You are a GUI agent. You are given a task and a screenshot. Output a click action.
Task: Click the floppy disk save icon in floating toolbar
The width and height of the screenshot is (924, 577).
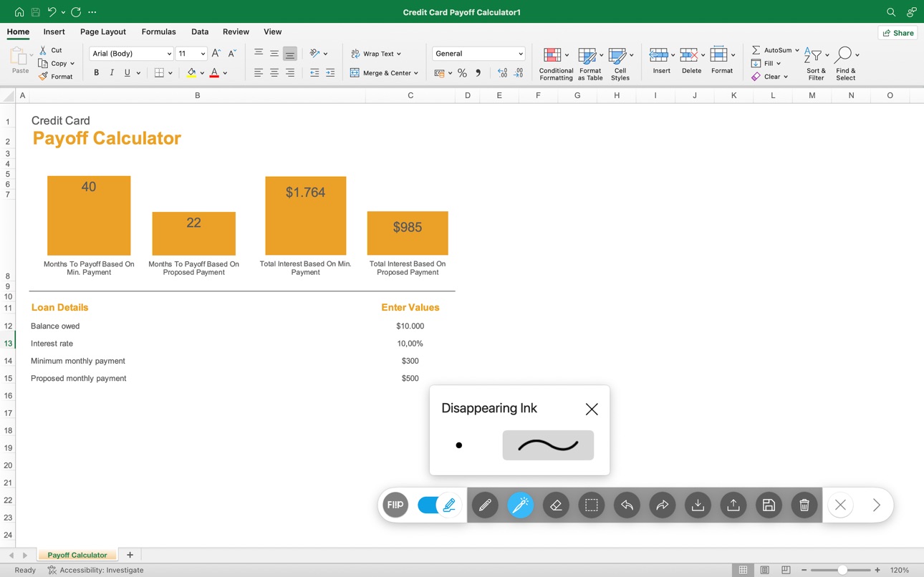[769, 505]
